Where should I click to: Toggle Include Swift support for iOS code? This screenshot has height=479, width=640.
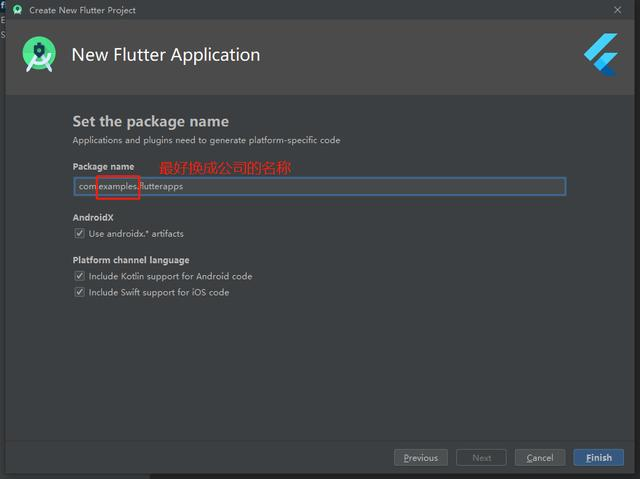pyautogui.click(x=79, y=292)
